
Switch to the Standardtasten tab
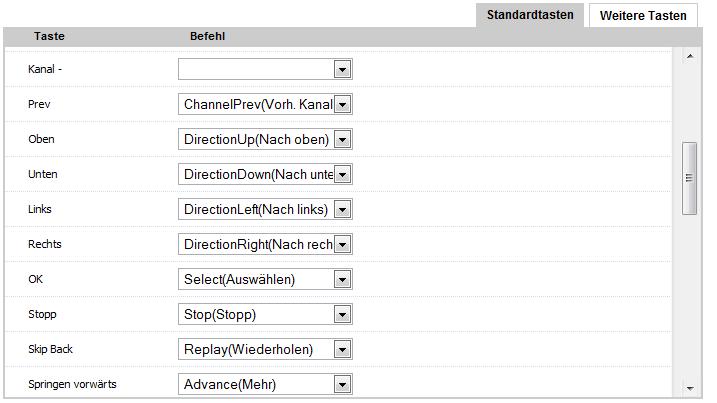point(530,15)
